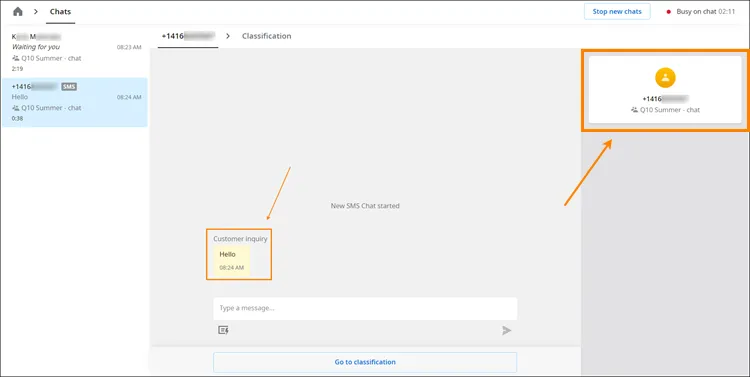Select the +1416 SMS chat entry

pos(75,102)
